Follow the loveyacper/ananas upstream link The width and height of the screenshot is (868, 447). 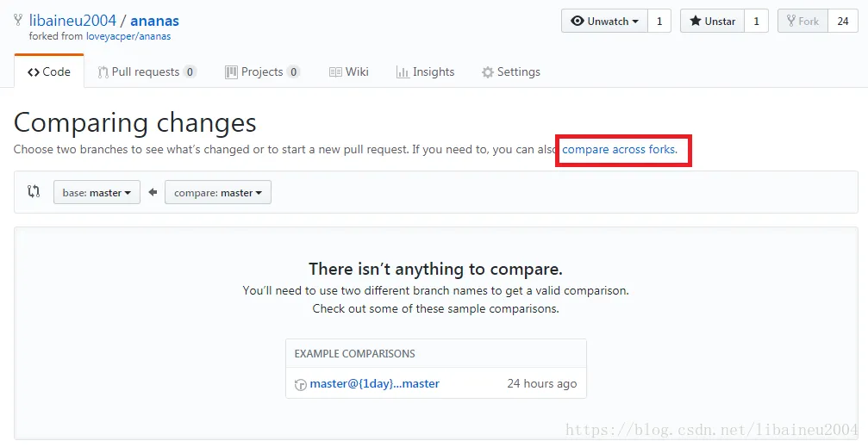(x=128, y=36)
